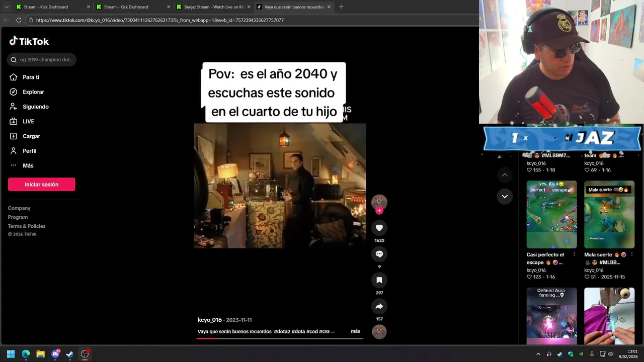Like the video with heart icon
This screenshot has height=362, width=644.
click(379, 228)
